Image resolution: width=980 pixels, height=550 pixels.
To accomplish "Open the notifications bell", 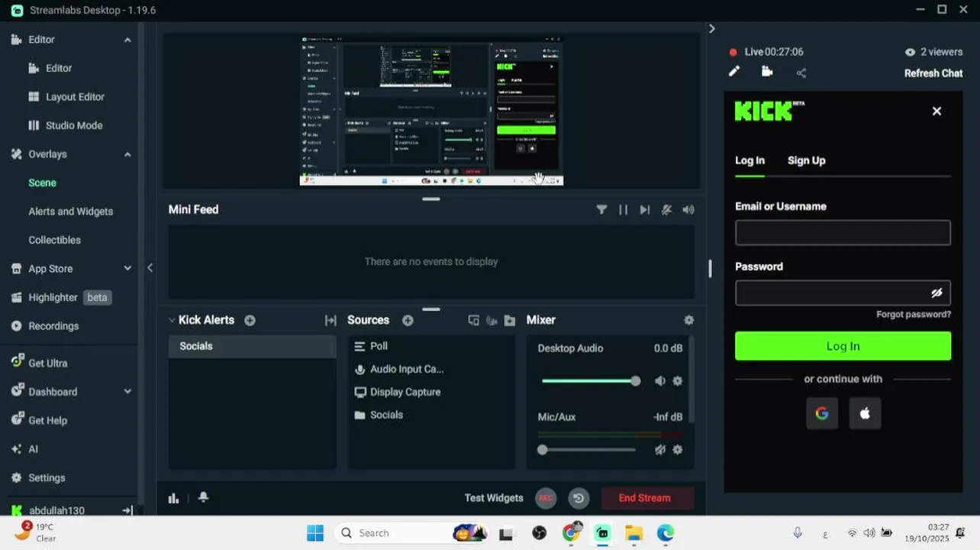I will (203, 497).
